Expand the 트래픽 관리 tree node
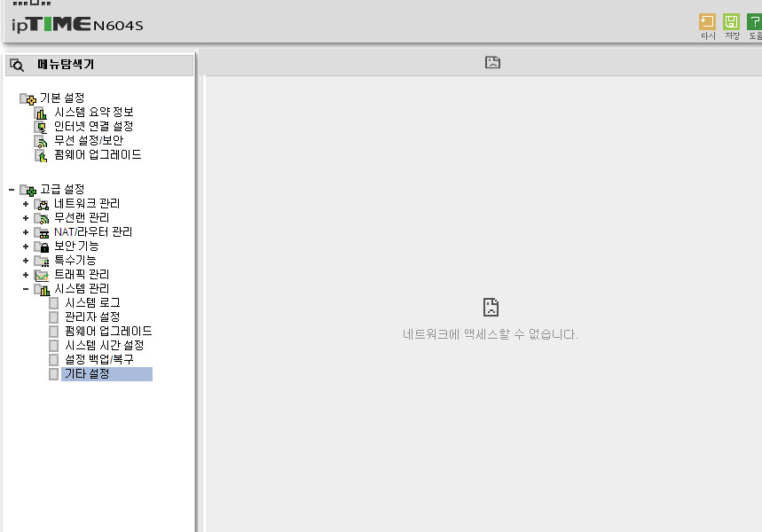The width and height of the screenshot is (762, 532). [26, 275]
